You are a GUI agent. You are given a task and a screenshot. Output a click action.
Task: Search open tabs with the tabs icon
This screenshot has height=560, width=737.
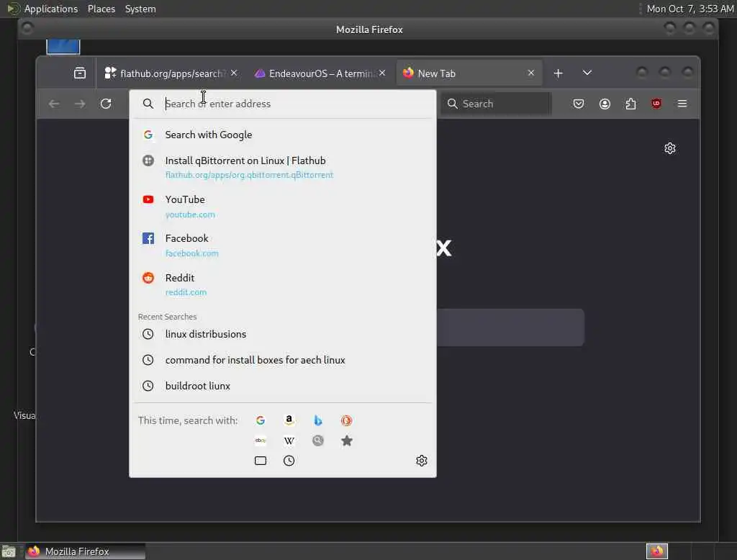(261, 461)
